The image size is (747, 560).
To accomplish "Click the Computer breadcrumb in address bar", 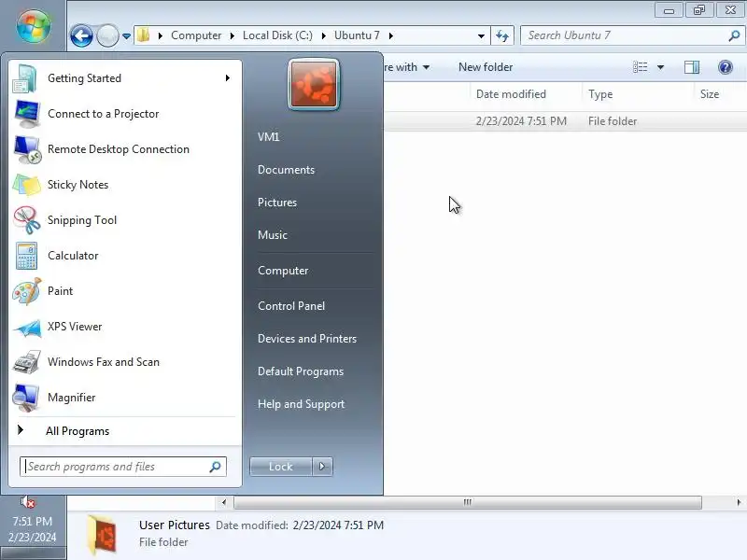I will tap(196, 35).
